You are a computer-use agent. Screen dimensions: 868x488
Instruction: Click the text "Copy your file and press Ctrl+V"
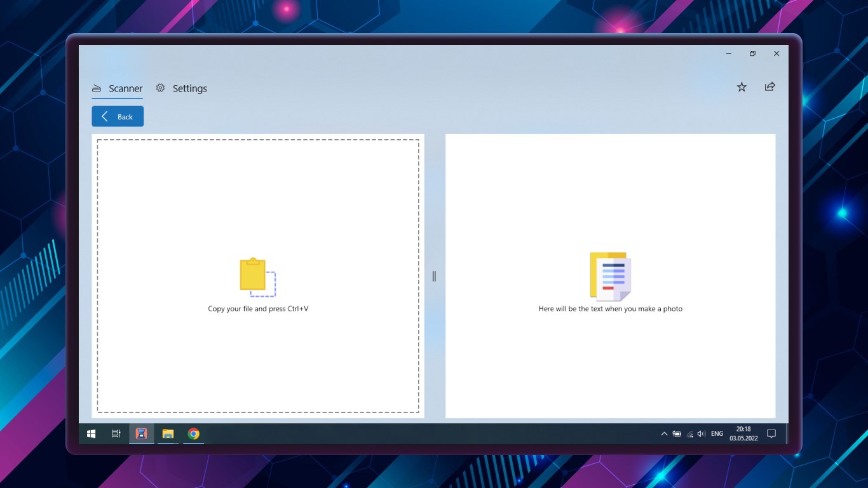coord(258,309)
